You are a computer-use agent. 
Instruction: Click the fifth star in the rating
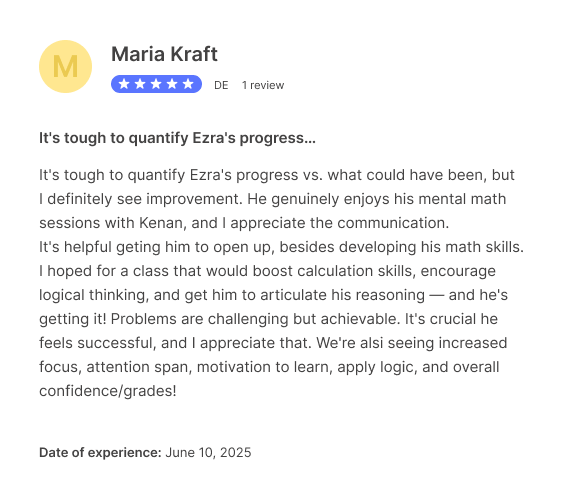click(x=188, y=84)
